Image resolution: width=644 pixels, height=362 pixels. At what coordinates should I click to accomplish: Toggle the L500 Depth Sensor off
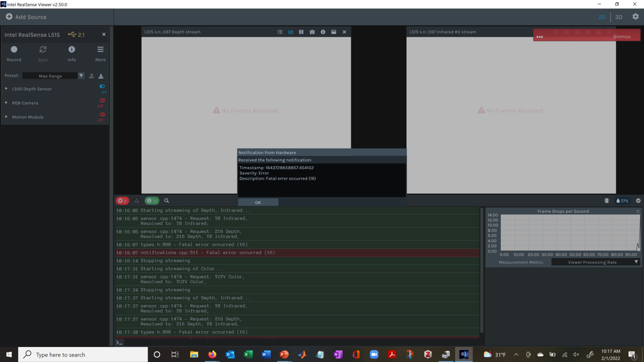103,86
